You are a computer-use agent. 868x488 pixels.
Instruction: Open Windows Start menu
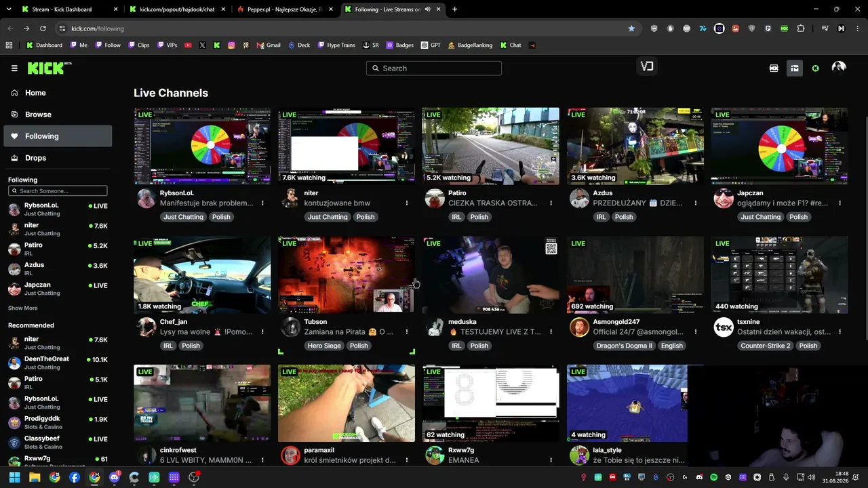click(x=14, y=477)
